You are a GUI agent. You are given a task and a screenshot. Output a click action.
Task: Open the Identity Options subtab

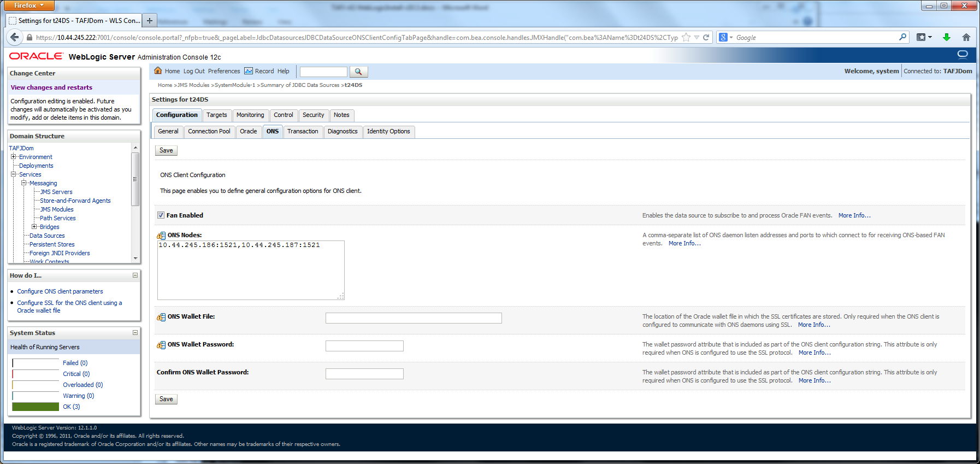(388, 131)
